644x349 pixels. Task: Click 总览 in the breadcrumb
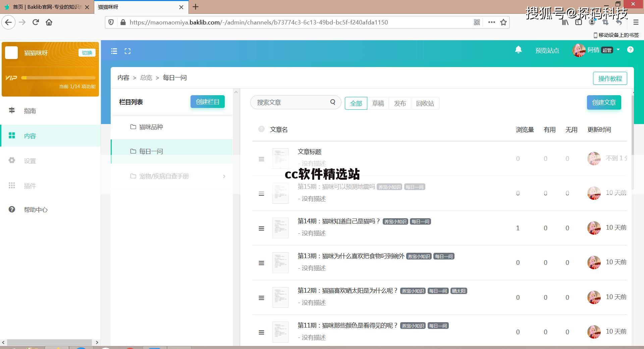pyautogui.click(x=146, y=77)
